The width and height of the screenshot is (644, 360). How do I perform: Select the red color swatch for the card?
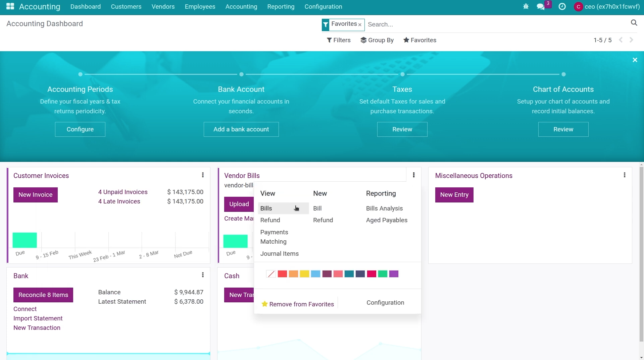(x=282, y=274)
